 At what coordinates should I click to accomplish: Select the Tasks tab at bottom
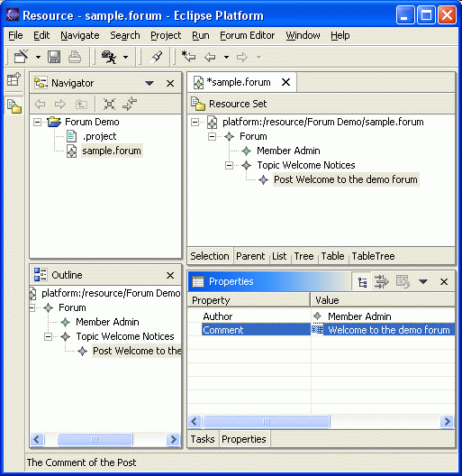[203, 439]
